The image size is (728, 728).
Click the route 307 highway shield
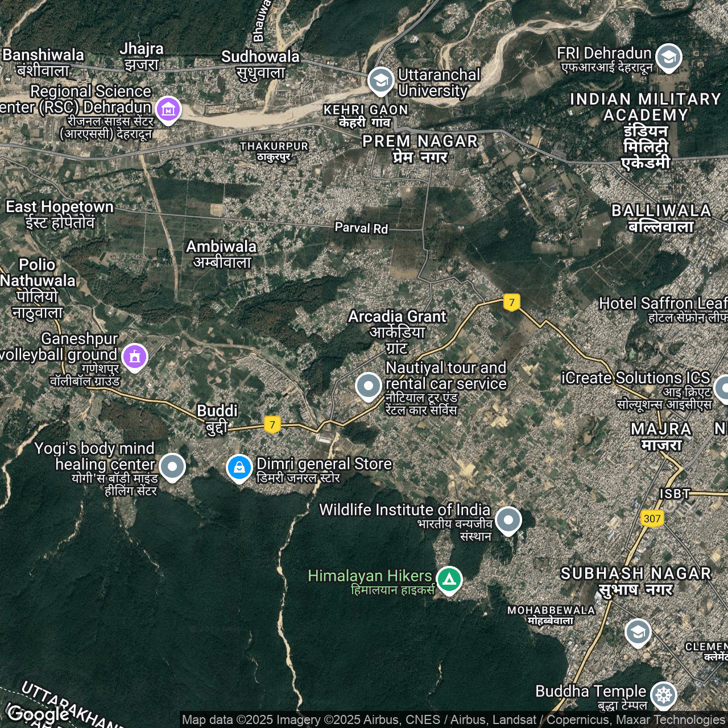[652, 518]
